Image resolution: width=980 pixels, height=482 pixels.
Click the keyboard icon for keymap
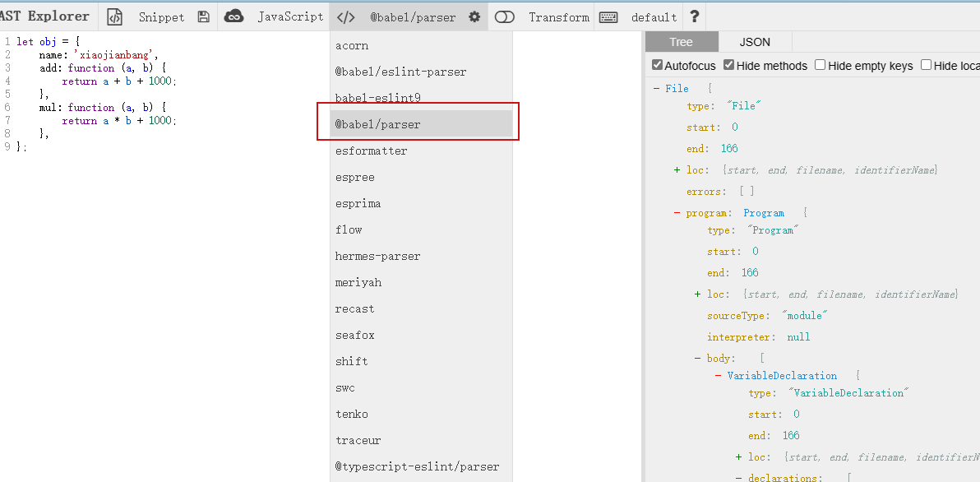(x=608, y=16)
